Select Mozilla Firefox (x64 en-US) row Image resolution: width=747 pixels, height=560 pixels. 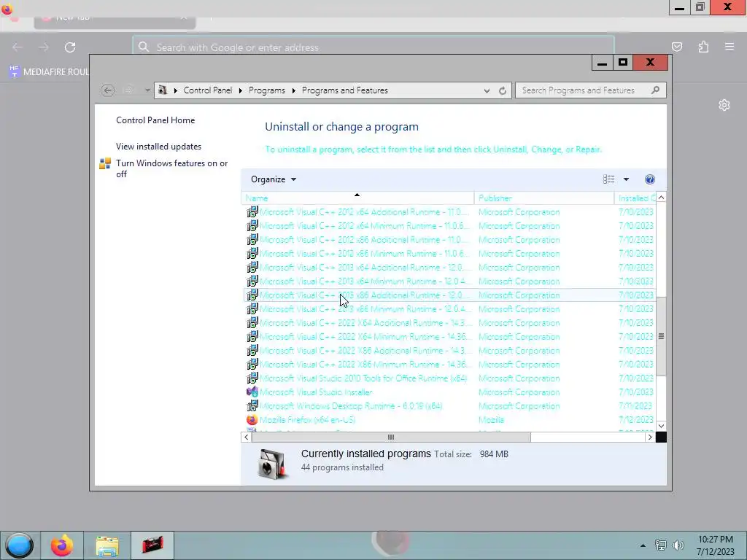pos(449,419)
